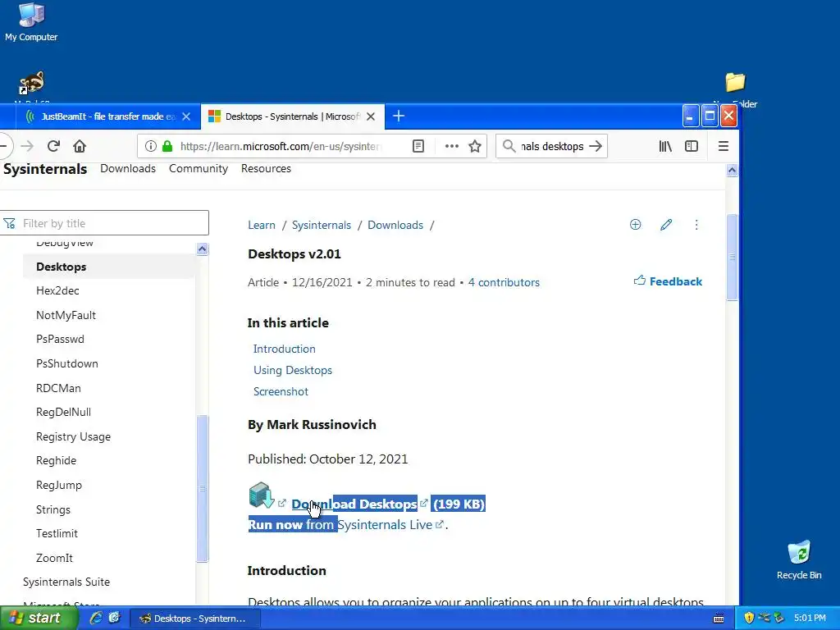Open the Community nav menu item
This screenshot has width=840, height=630.
point(199,168)
